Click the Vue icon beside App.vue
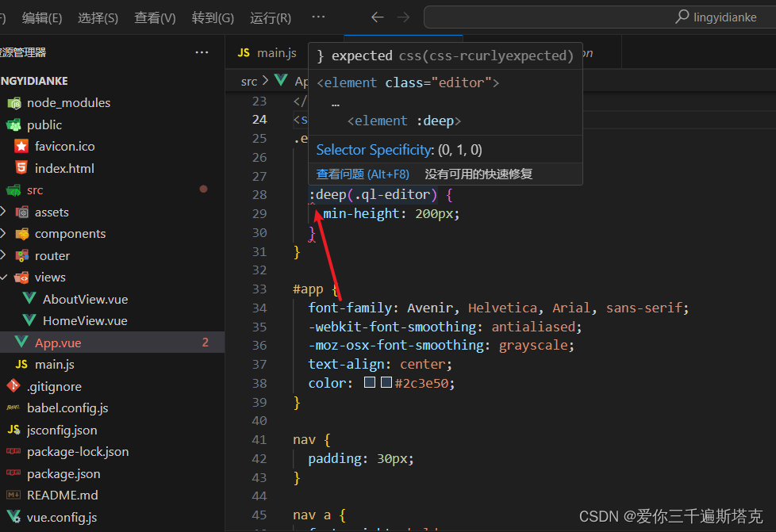Viewport: 776px width, 532px height. pyautogui.click(x=20, y=342)
